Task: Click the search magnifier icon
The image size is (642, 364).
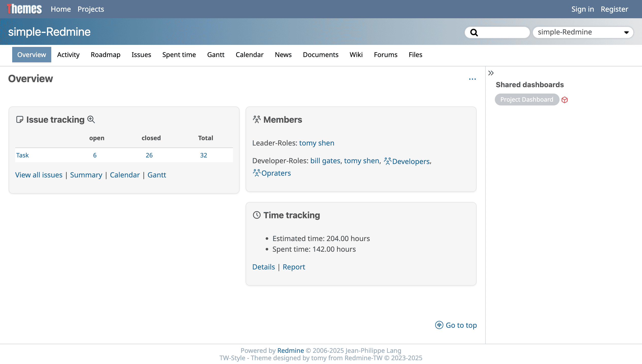Action: [x=474, y=32]
